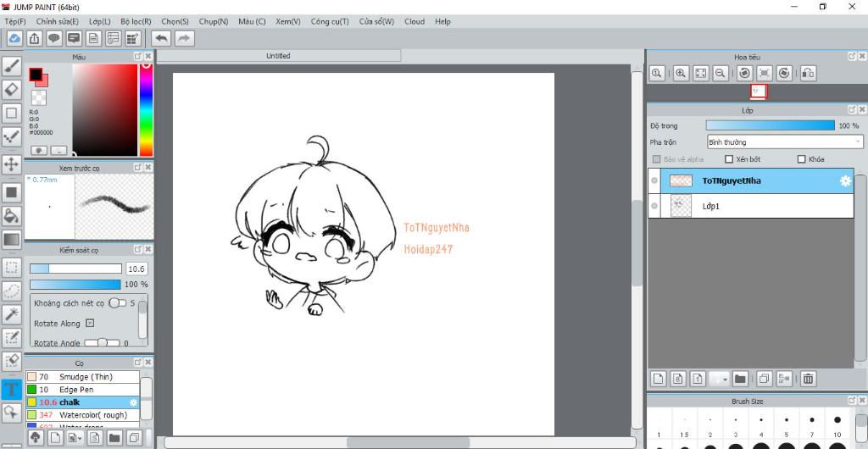Image resolution: width=868 pixels, height=449 pixels.
Task: Select the Select Eraser tool
Action: point(12,361)
